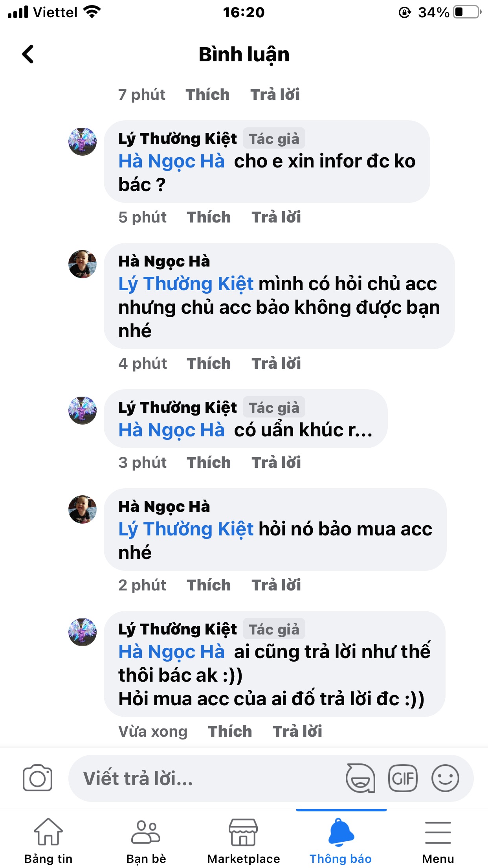The width and height of the screenshot is (488, 868).
Task: Open the Hà Ngọc Hà mention in first comment
Action: 171,162
